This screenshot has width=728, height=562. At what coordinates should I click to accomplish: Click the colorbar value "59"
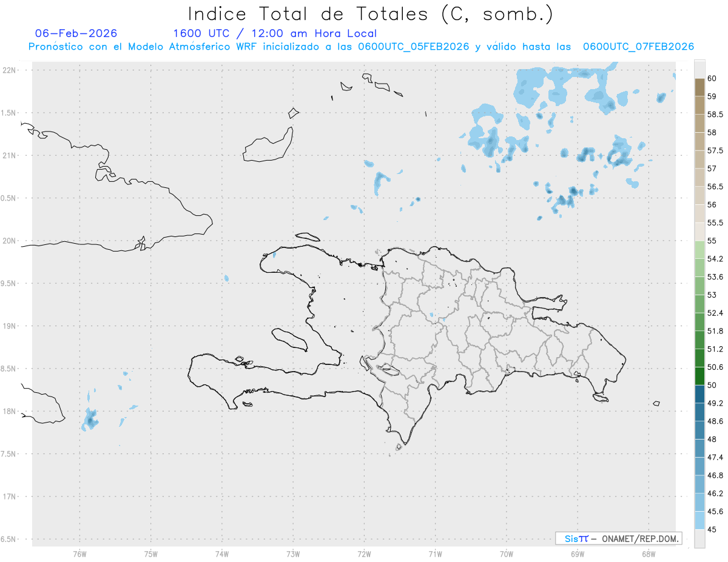tap(712, 96)
